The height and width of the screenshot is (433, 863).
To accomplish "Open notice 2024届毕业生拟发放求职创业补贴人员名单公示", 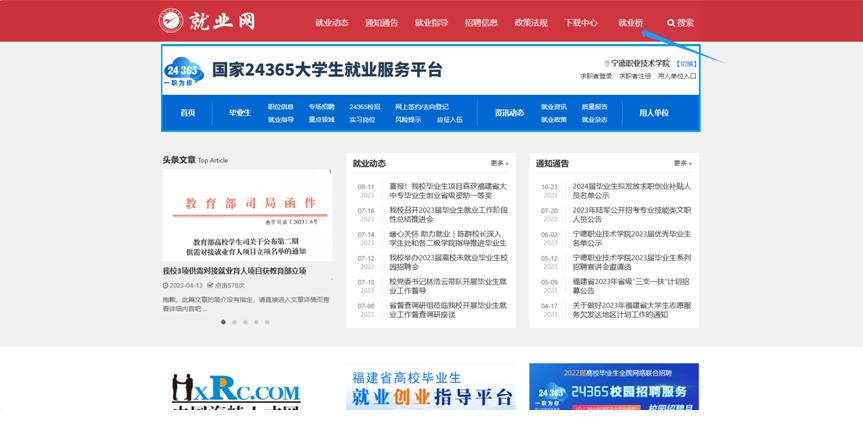I will click(631, 191).
